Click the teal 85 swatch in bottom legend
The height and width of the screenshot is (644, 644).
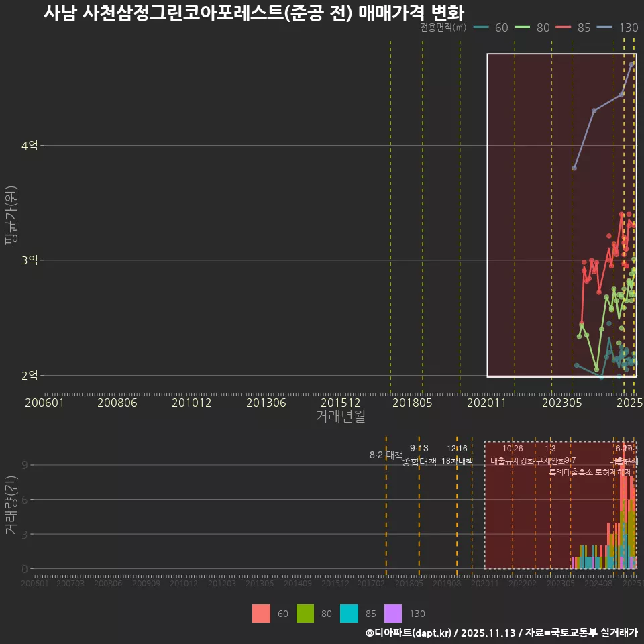point(349,613)
